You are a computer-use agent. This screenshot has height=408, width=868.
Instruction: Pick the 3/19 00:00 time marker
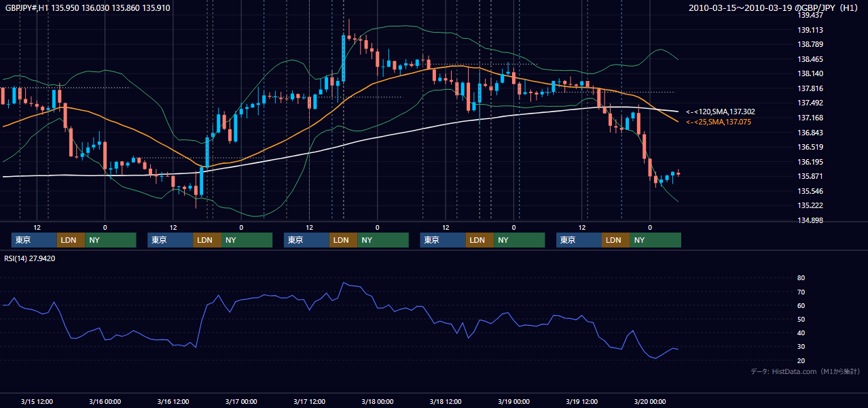coord(513,401)
